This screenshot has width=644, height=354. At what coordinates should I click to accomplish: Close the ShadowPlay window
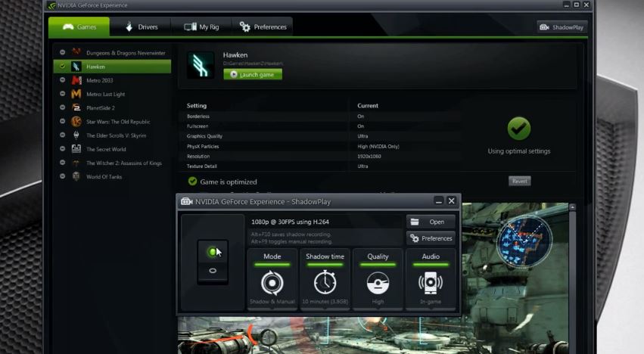(x=451, y=200)
